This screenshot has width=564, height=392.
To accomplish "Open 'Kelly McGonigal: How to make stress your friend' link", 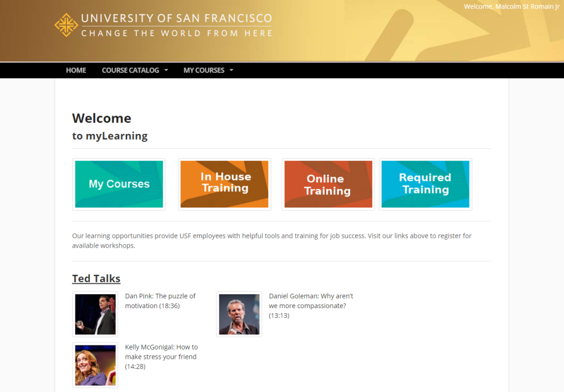I will [x=162, y=356].
